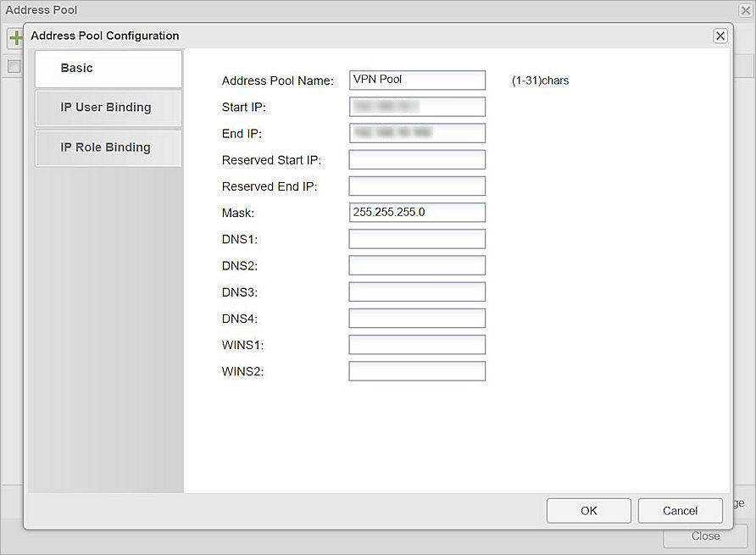Click the green plus add icon

pyautogui.click(x=14, y=38)
